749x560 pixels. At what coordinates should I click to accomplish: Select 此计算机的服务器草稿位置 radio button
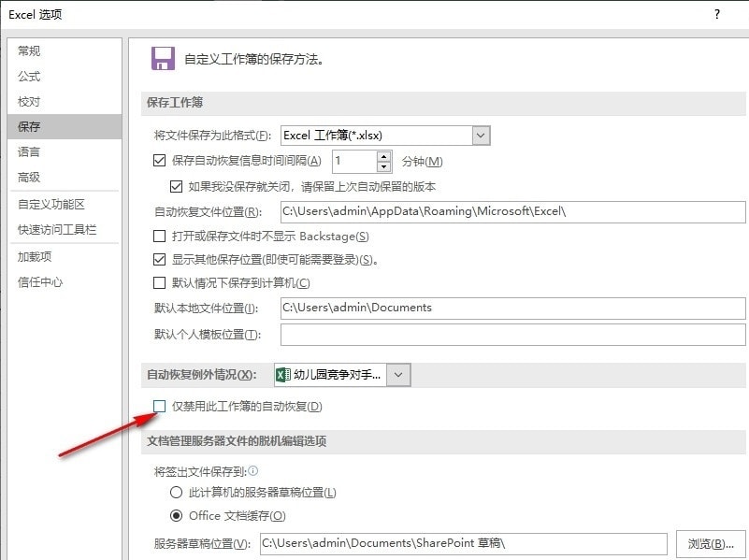[x=177, y=492]
